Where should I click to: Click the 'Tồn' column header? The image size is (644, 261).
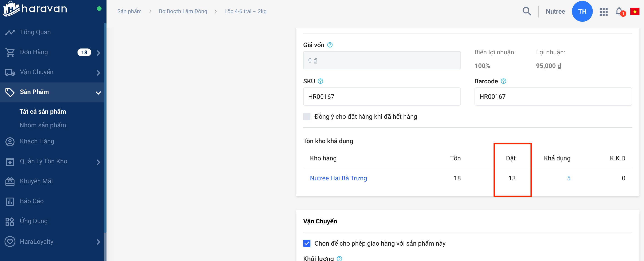pyautogui.click(x=455, y=158)
